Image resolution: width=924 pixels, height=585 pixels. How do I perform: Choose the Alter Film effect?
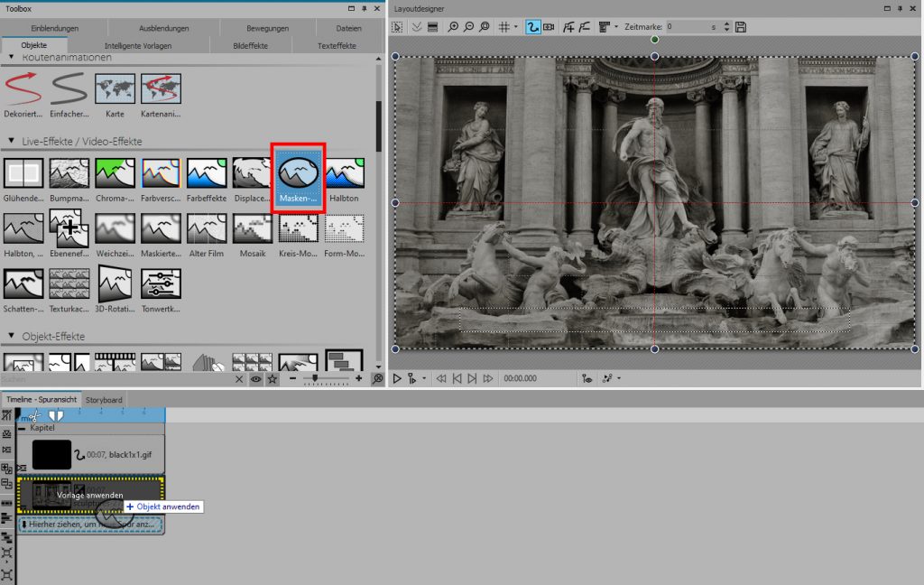pyautogui.click(x=206, y=228)
